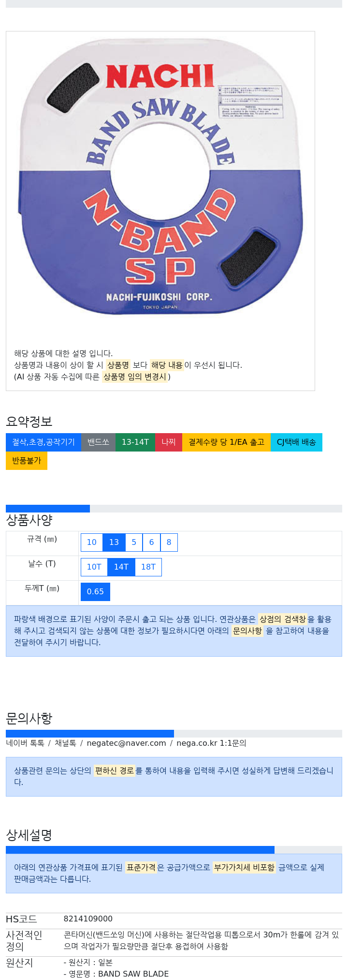The height and width of the screenshot is (980, 348).
Task: Select the 10 mm size option
Action: pos(91,543)
